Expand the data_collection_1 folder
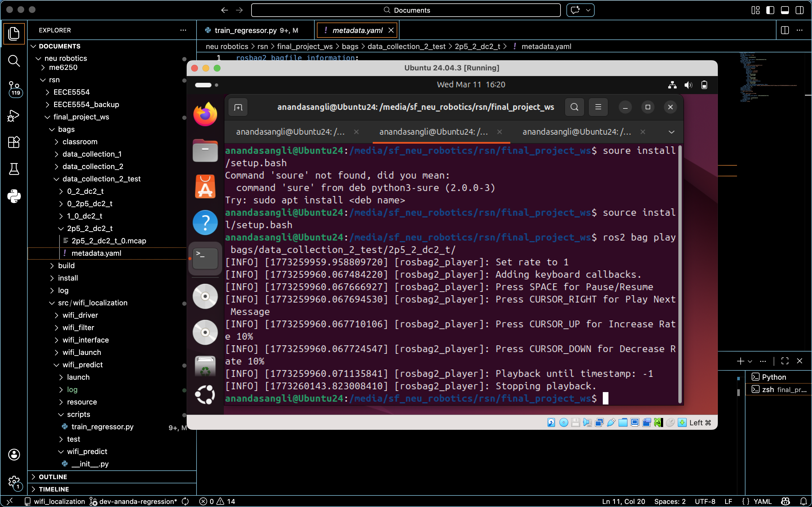Image resolution: width=812 pixels, height=507 pixels. (x=92, y=154)
